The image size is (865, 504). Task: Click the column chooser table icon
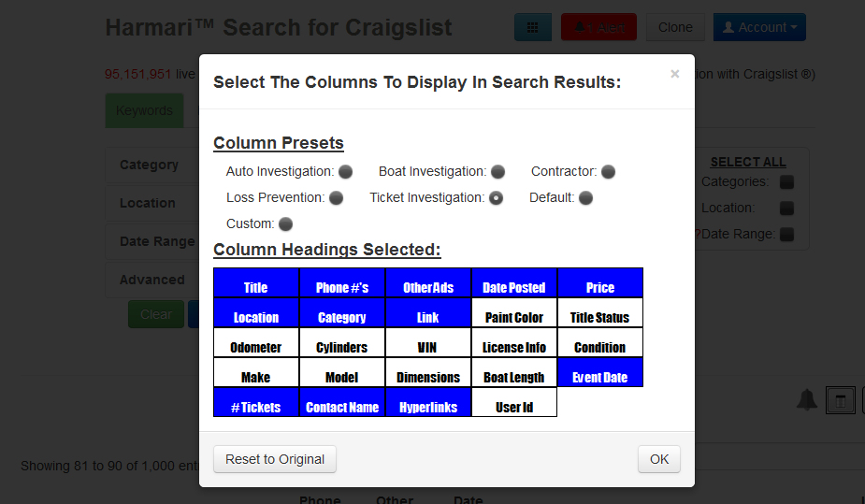[x=841, y=400]
